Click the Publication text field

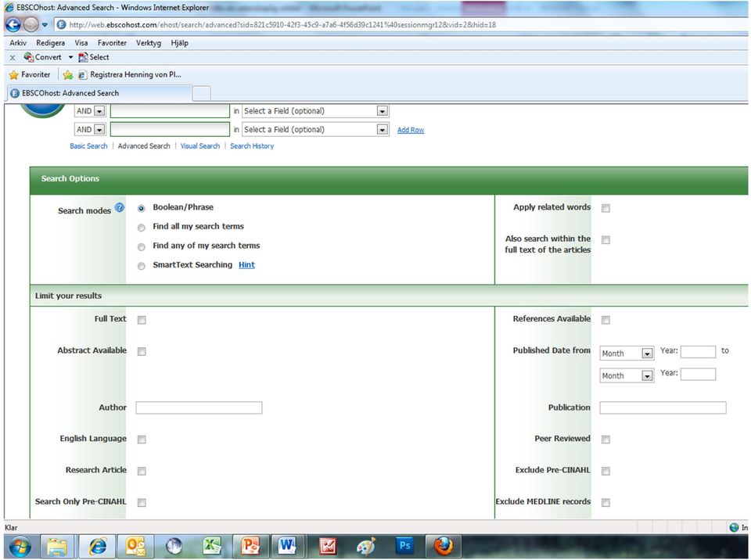tap(663, 407)
